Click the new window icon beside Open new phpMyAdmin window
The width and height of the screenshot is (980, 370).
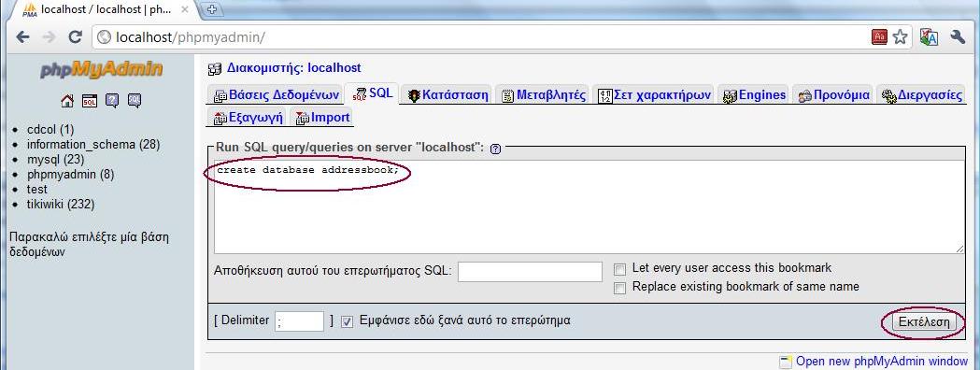(x=786, y=362)
